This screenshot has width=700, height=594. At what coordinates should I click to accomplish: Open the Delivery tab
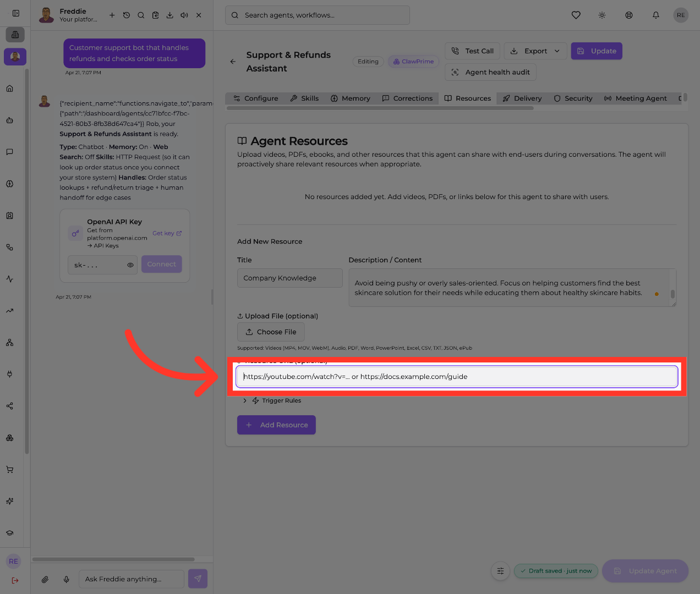(x=522, y=98)
